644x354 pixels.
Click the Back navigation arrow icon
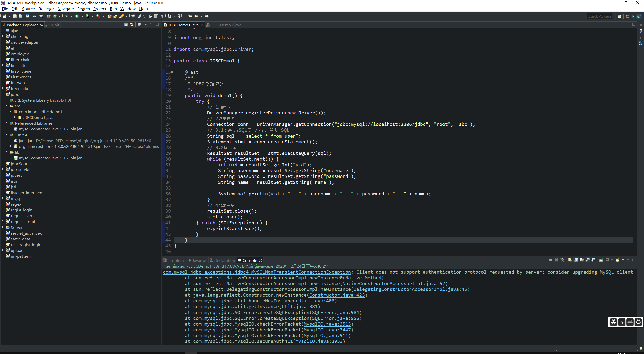(x=196, y=16)
